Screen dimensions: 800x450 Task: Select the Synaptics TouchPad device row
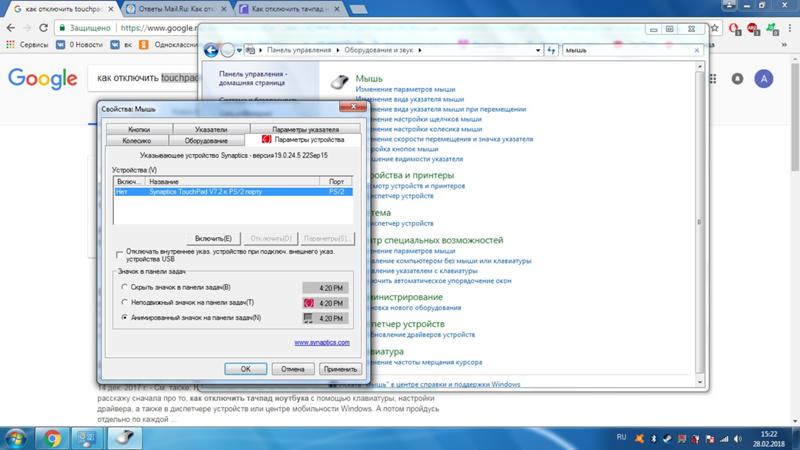(x=233, y=192)
